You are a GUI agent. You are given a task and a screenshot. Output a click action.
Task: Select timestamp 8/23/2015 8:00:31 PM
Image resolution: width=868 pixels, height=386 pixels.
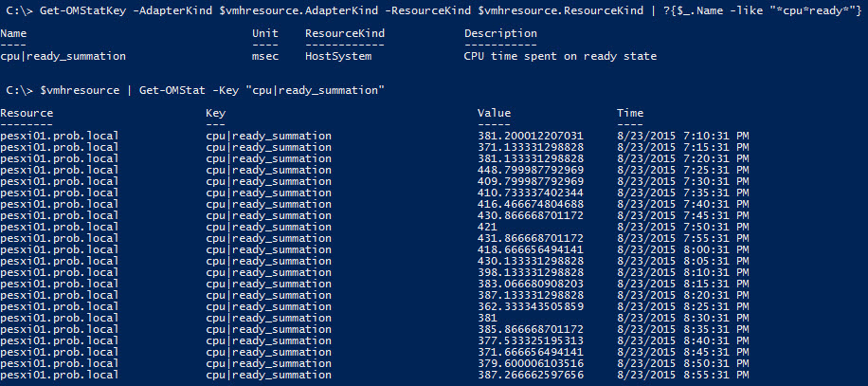click(x=683, y=249)
